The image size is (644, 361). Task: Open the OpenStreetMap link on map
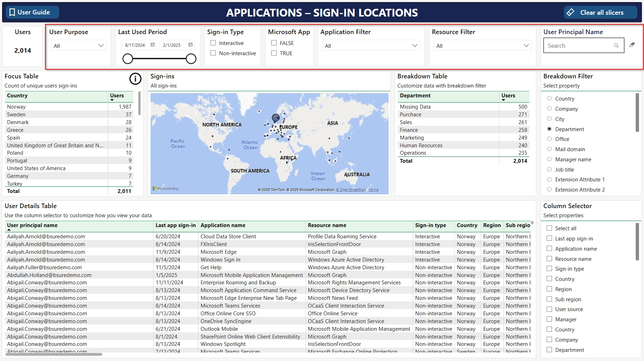pos(351,190)
